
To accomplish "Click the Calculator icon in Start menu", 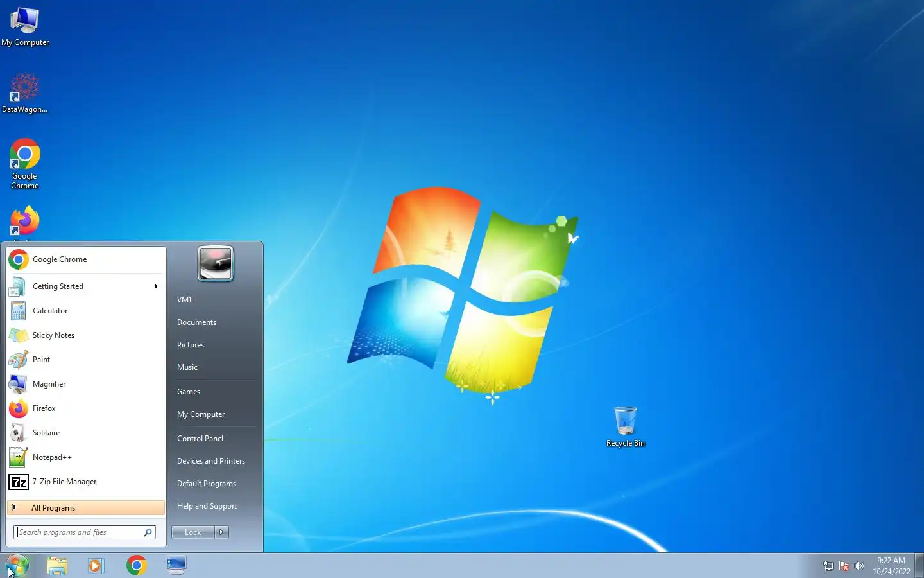I will (18, 311).
